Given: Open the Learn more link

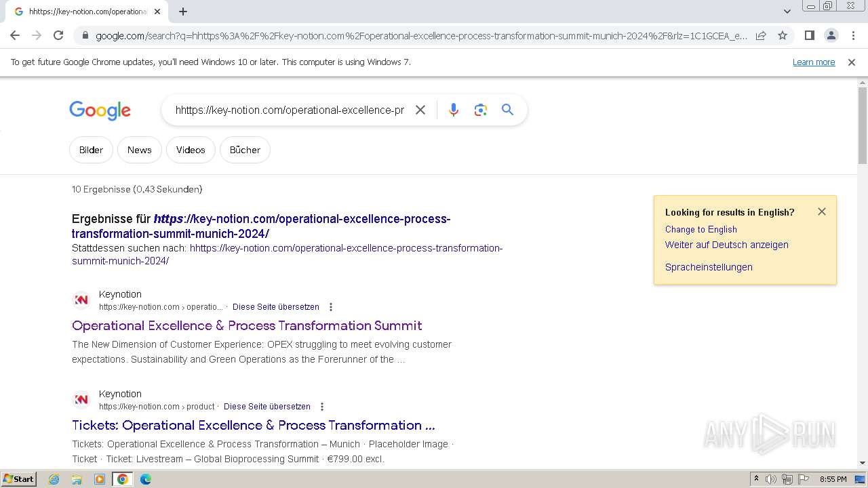Looking at the screenshot, I should pos(814,62).
